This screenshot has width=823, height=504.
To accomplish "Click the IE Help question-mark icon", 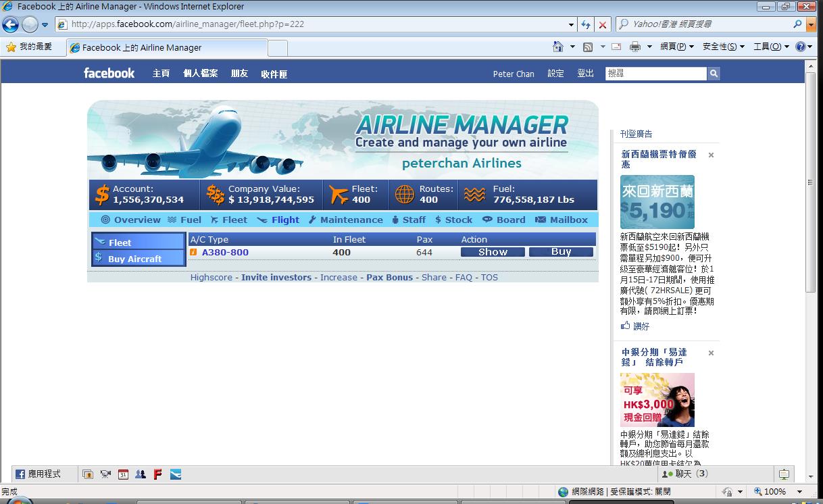I will [x=800, y=47].
